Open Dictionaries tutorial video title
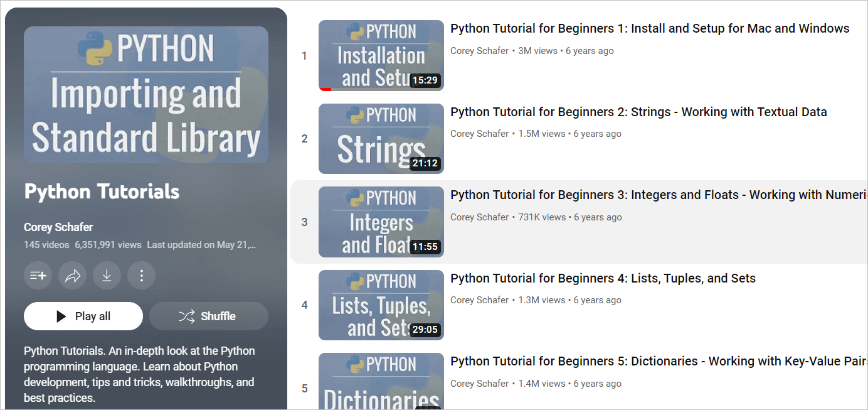The width and height of the screenshot is (868, 410). (659, 362)
